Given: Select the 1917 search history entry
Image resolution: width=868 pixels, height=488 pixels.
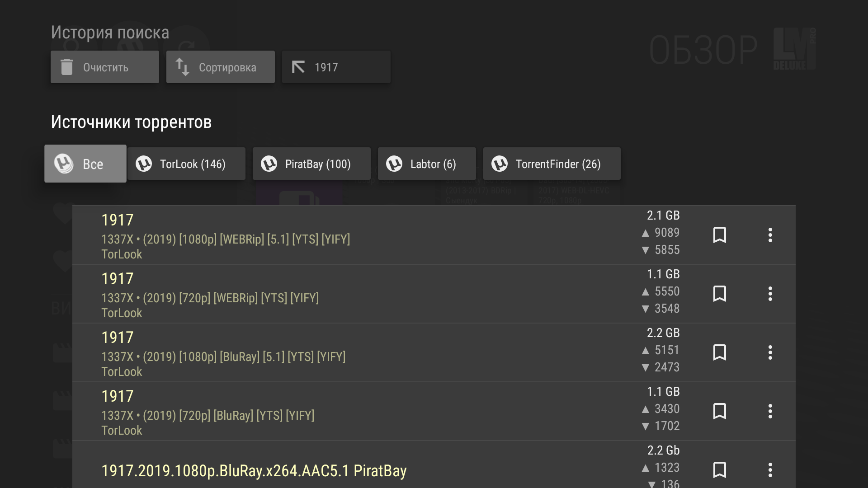Looking at the screenshot, I should (x=336, y=67).
